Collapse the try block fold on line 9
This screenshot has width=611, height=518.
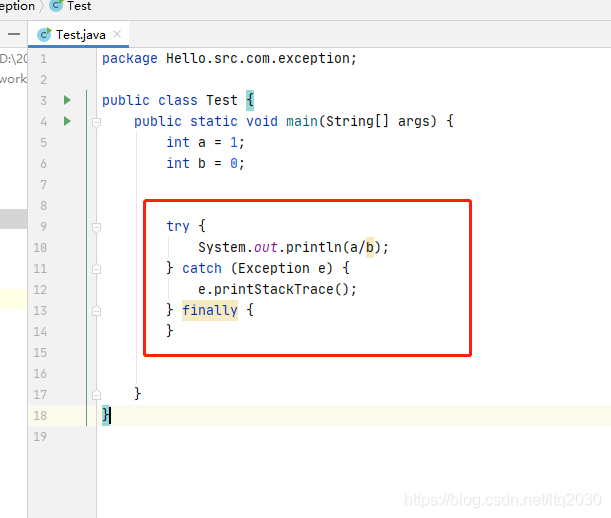[96, 227]
